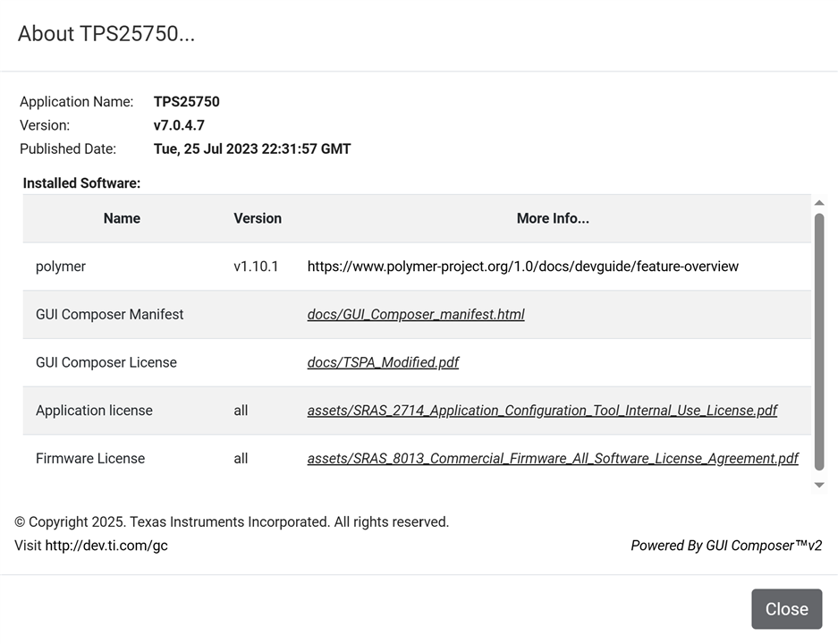Click the scroll up arrow of the table

(818, 203)
